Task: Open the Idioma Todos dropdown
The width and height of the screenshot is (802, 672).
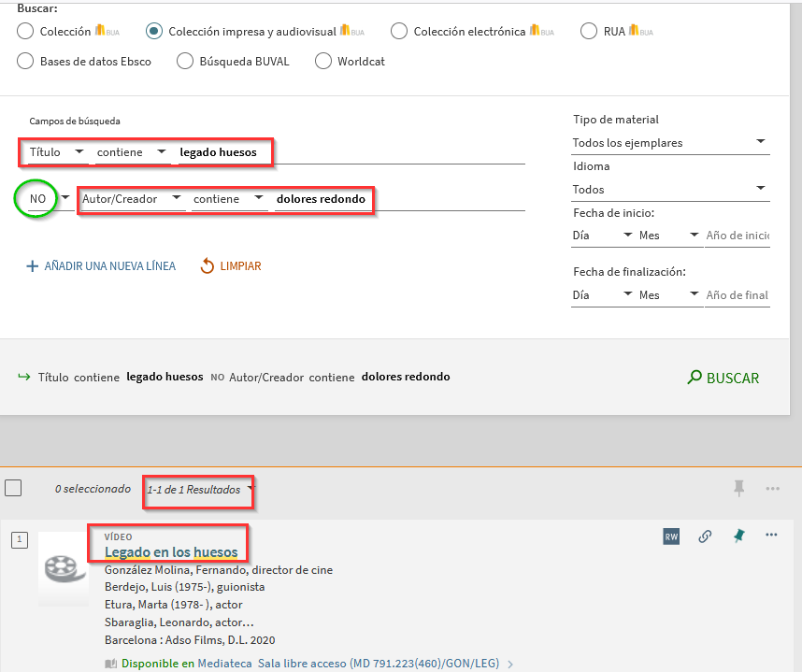Action: point(669,190)
